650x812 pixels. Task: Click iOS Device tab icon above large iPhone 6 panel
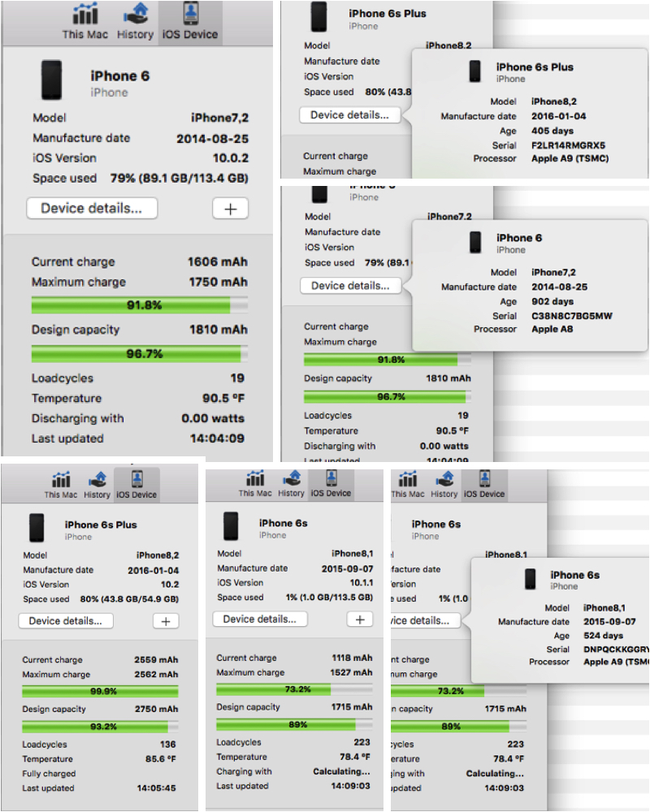coord(189,22)
